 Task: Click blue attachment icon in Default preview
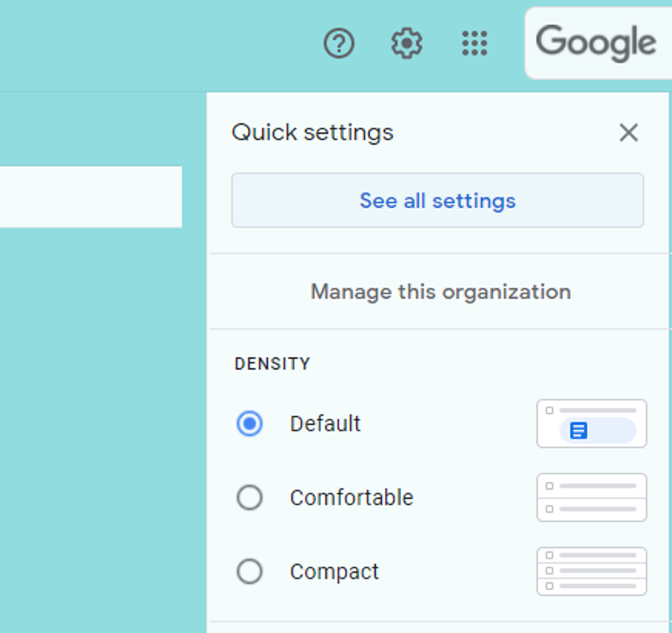(579, 430)
